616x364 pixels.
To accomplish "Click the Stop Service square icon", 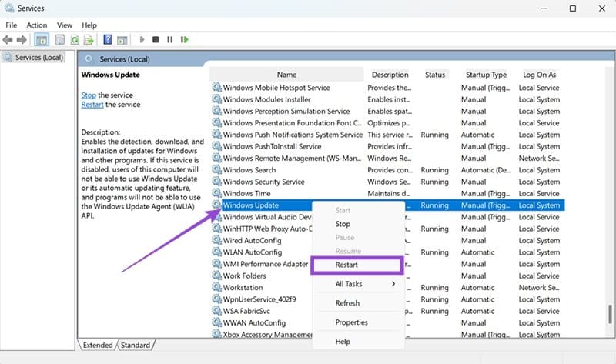I will click(156, 39).
